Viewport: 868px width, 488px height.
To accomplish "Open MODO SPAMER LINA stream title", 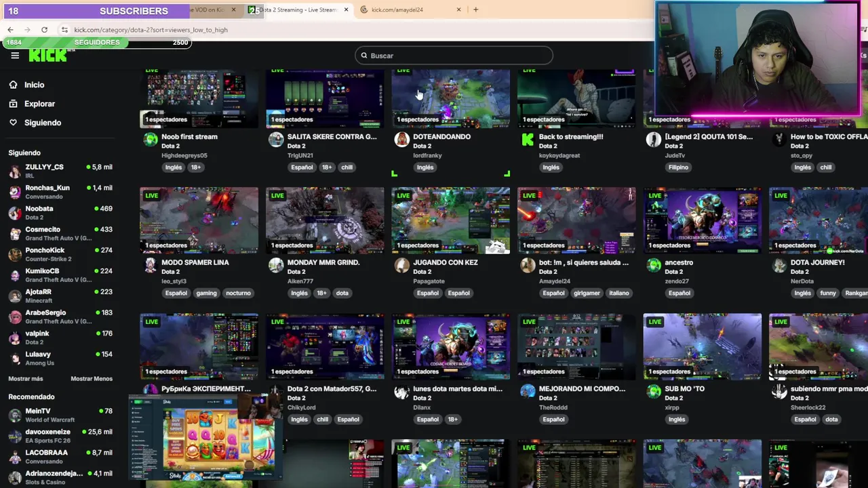I will pyautogui.click(x=195, y=262).
